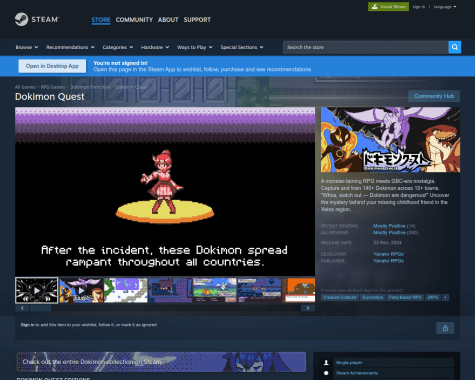
Task: Click the Search the store field
Action: point(366,47)
